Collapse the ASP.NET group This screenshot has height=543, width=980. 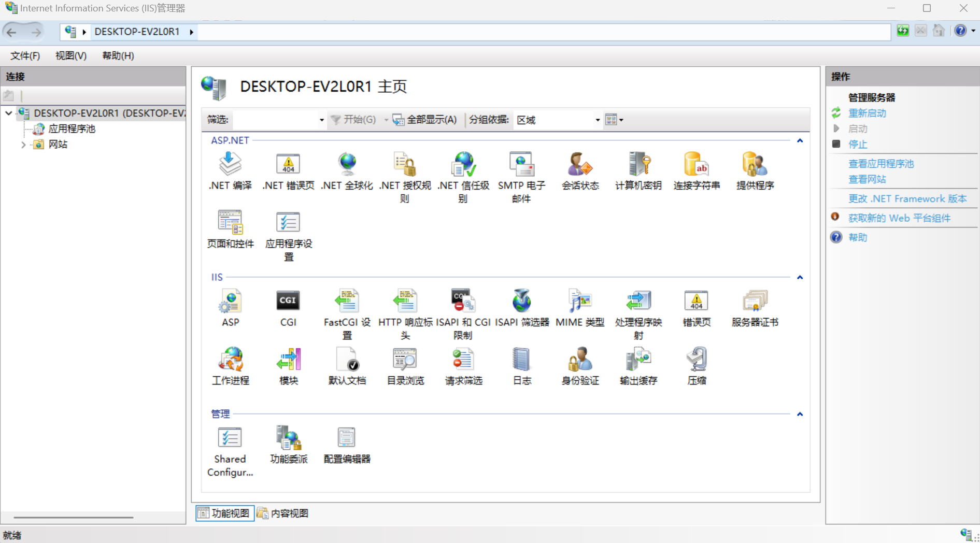tap(800, 140)
